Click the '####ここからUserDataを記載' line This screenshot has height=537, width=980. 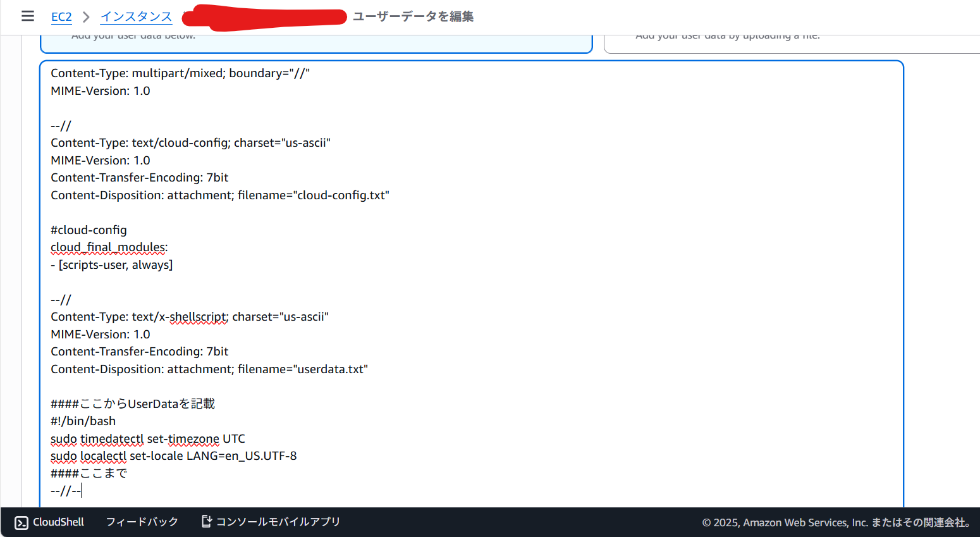click(x=133, y=404)
